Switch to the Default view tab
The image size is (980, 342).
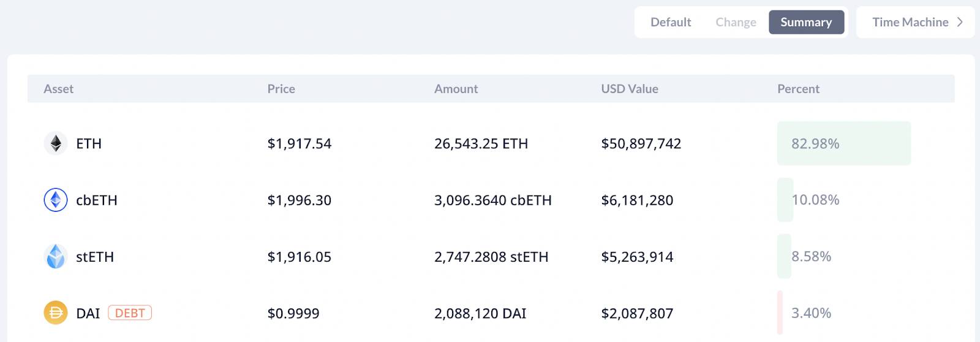(671, 22)
